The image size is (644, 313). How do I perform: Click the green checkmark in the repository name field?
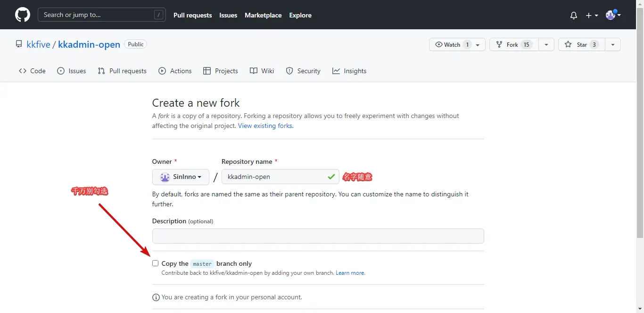(331, 177)
